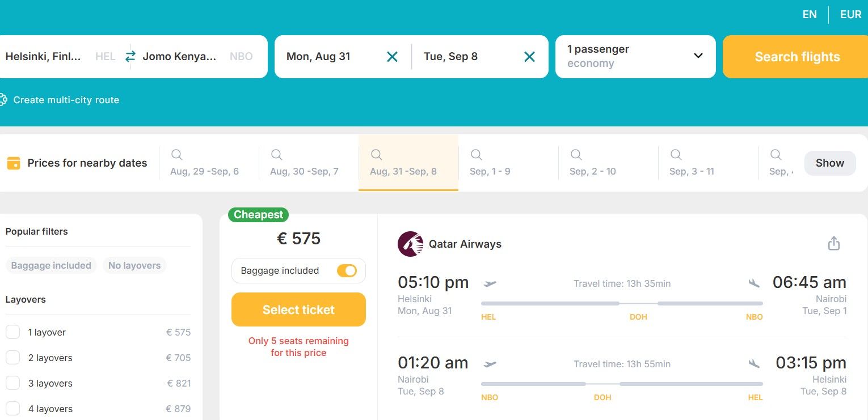Swap origin and destination airports icon
This screenshot has width=868, height=420.
point(130,57)
